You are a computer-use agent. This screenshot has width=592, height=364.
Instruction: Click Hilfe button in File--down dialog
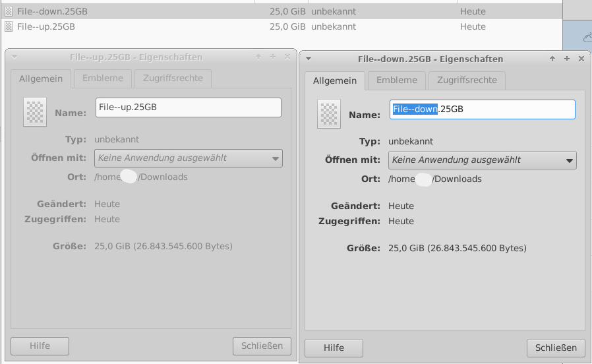point(334,348)
